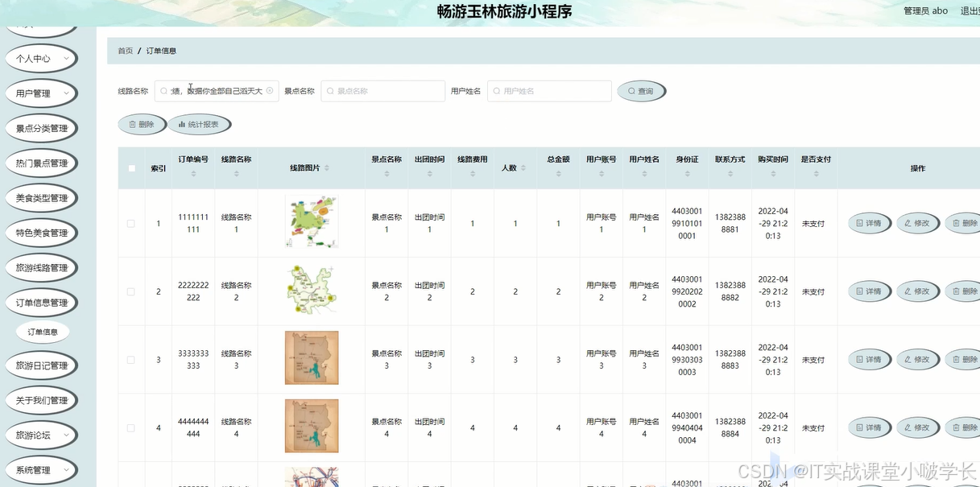The image size is (980, 487).
Task: Click 修改 for order 1111111111
Action: (917, 223)
